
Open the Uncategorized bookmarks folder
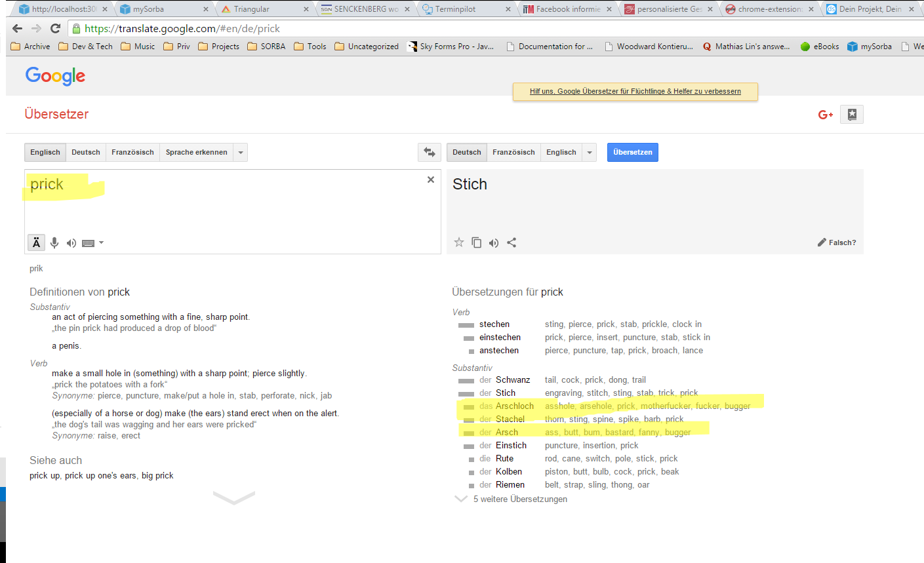coord(367,47)
